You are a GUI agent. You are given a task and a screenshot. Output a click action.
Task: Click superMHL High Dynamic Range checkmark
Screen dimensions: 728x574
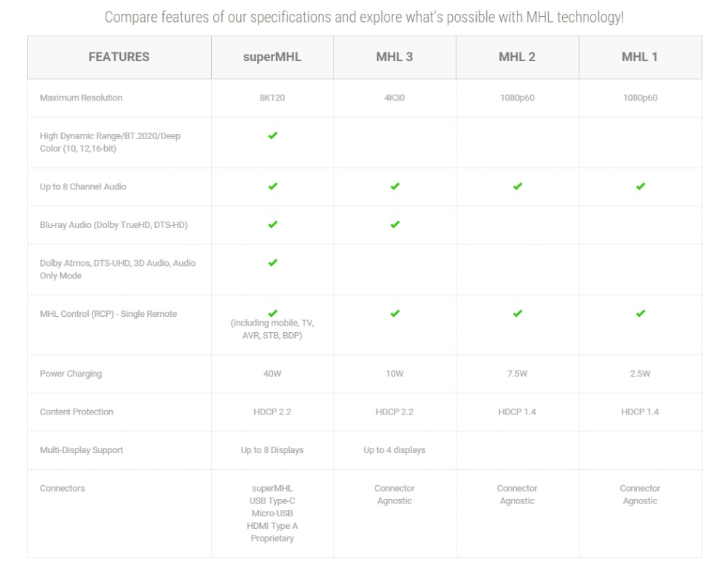(x=272, y=136)
